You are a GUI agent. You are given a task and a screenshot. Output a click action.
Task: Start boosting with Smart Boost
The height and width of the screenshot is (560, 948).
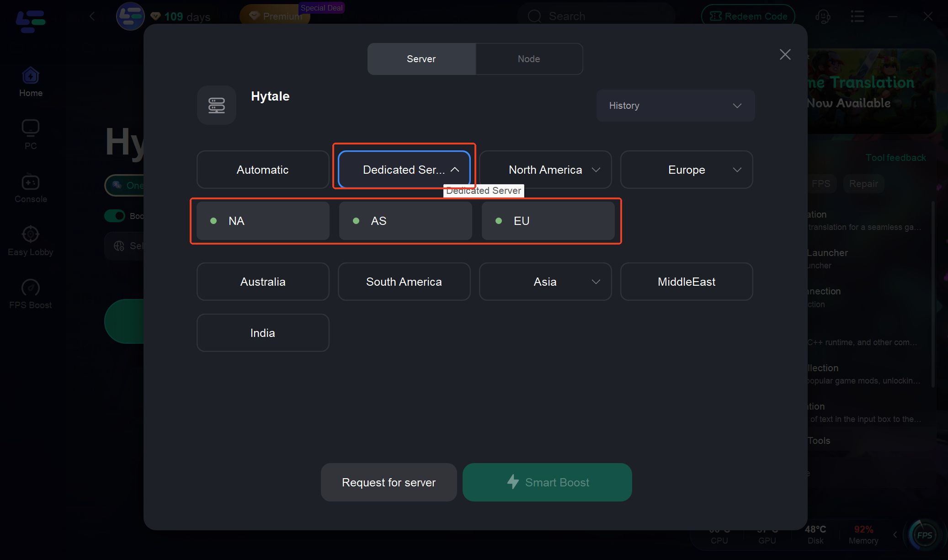(547, 482)
